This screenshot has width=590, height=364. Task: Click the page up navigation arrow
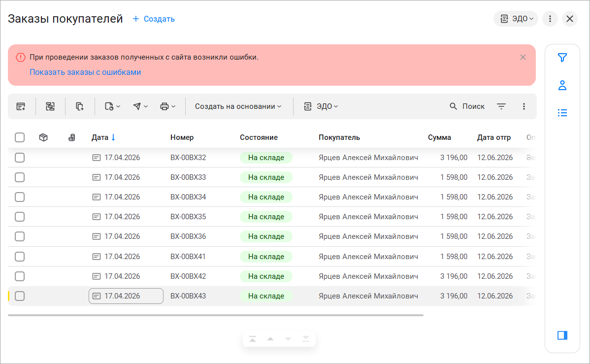point(270,339)
